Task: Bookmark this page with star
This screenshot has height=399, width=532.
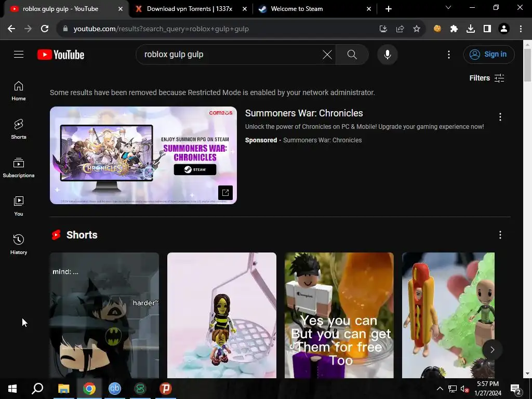Action: pos(417,29)
